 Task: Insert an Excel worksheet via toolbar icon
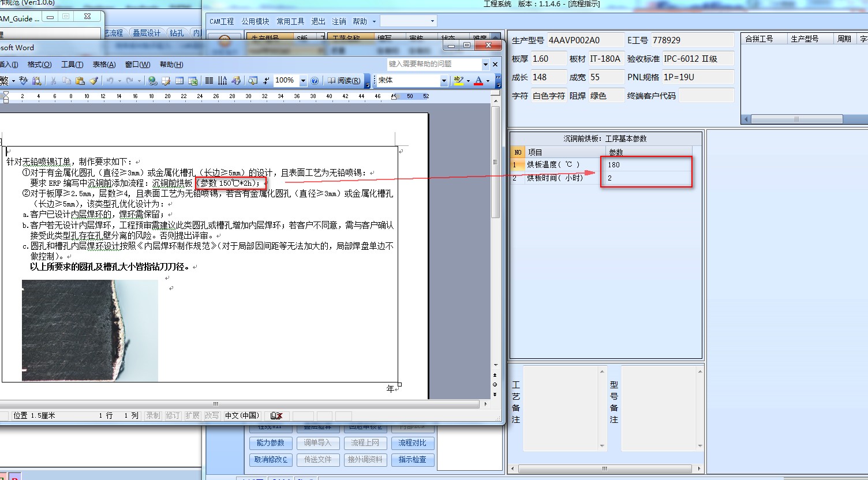tap(193, 81)
